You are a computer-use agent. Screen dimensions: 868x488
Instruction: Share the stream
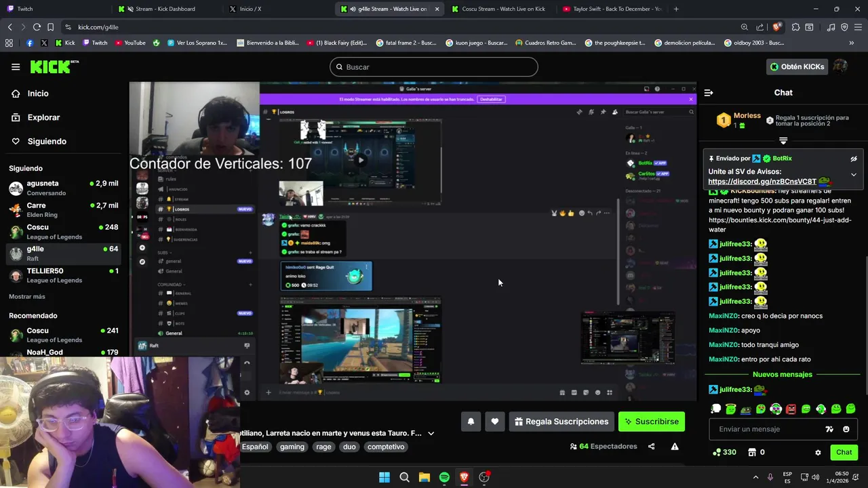tap(652, 447)
